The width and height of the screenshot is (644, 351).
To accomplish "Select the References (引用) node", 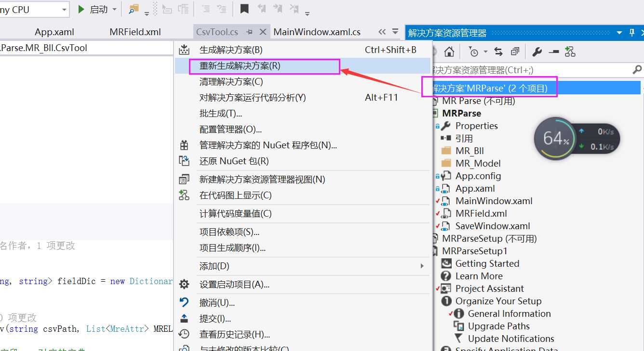I will click(464, 139).
